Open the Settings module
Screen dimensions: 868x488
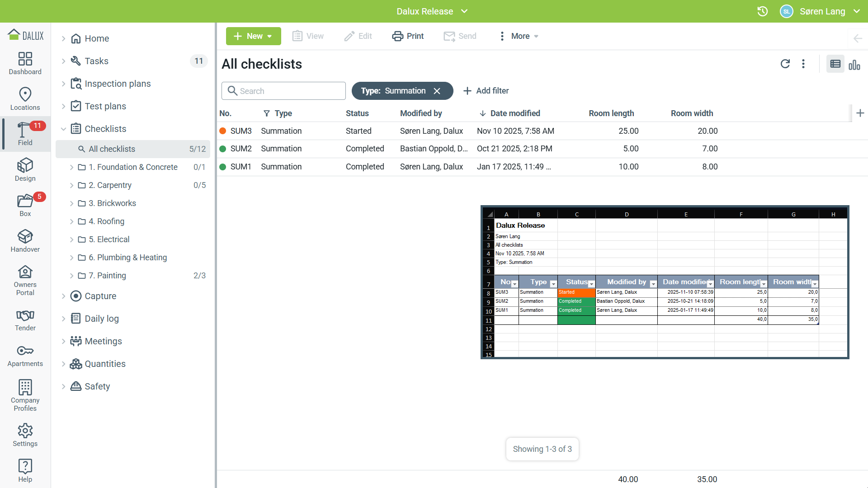(25, 435)
